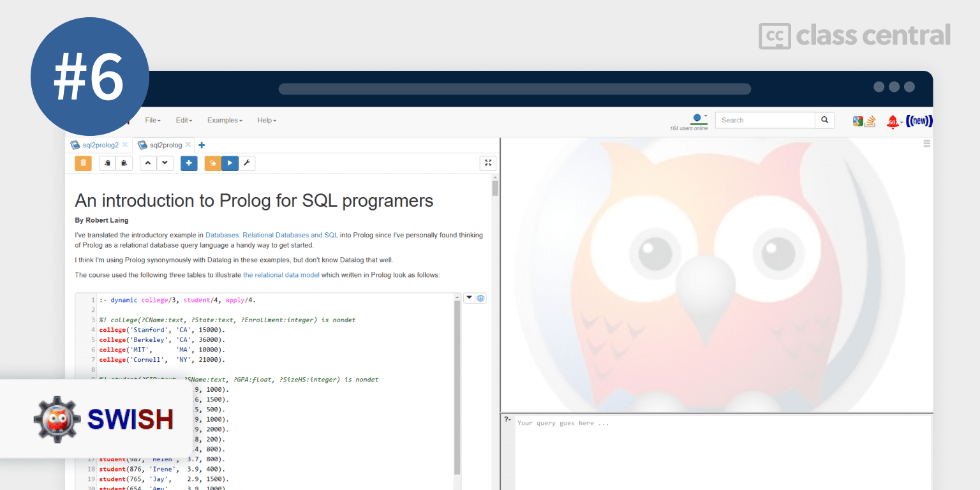980x490 pixels.
Task: Click the move cell down arrow
Action: [165, 163]
